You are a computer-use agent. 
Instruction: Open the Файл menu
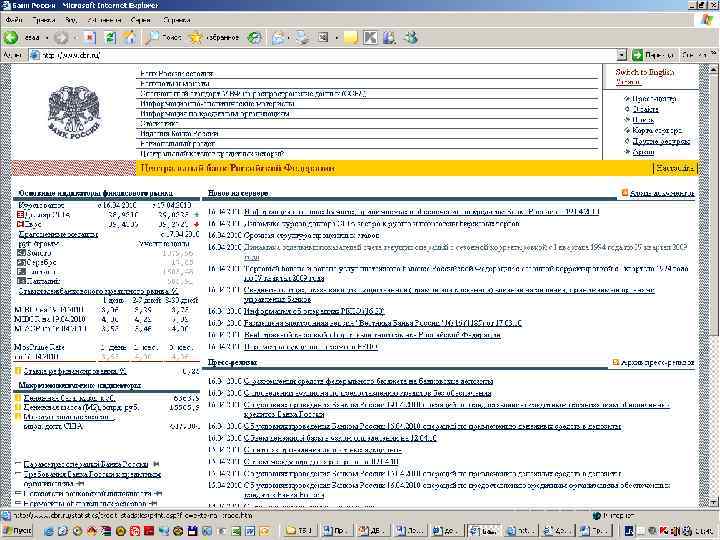click(x=14, y=20)
